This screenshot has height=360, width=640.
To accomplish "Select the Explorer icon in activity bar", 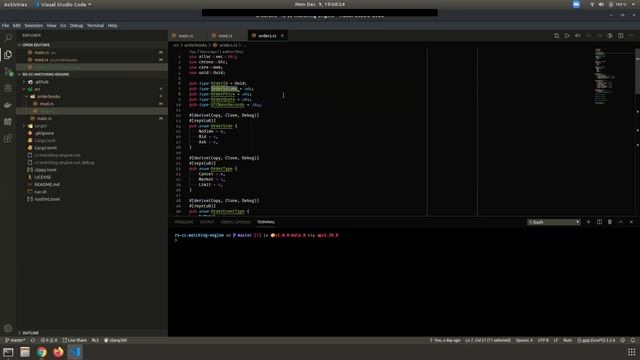I will click(x=8, y=54).
